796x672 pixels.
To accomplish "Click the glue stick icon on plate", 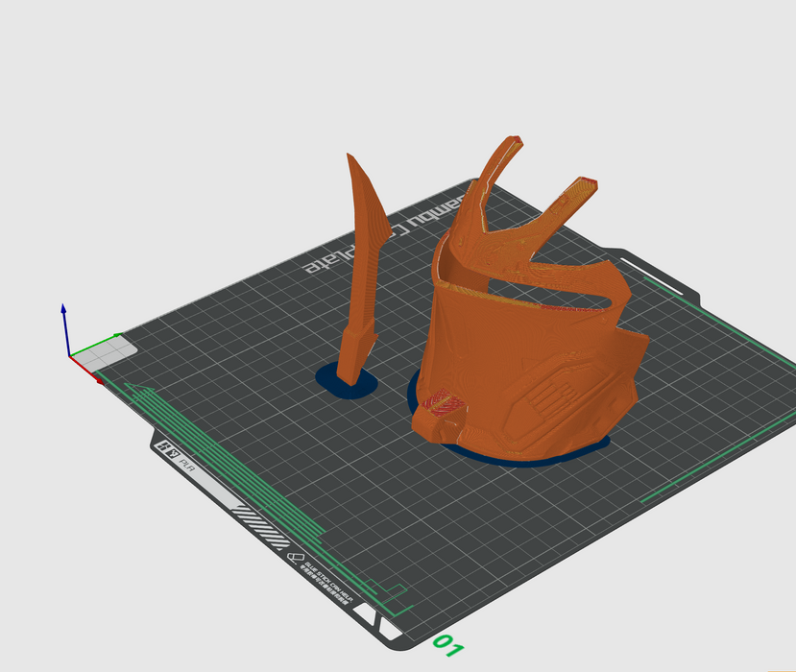I will (x=297, y=556).
